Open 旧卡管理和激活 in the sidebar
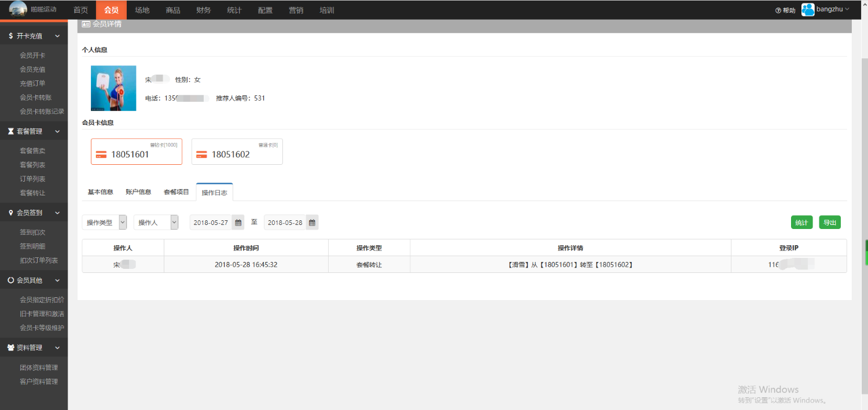868x410 pixels. click(42, 314)
